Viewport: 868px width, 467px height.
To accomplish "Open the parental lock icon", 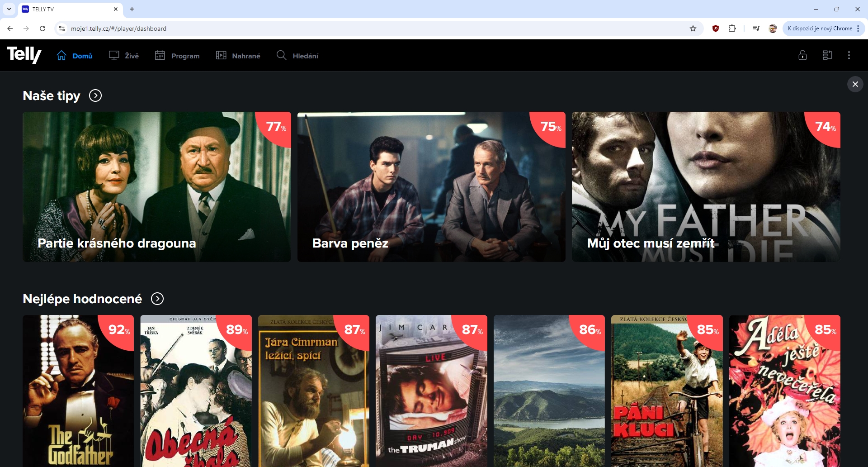I will 802,55.
